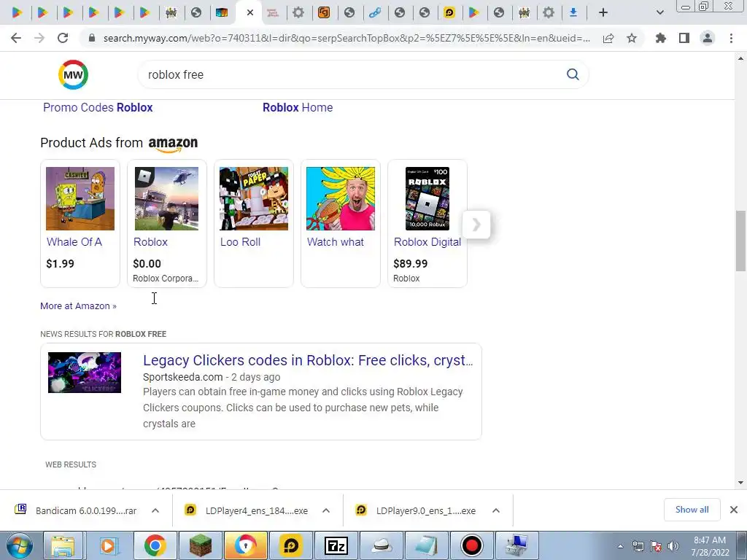The image size is (747, 560).
Task: Open the computer network taskbar app
Action: tap(517, 545)
